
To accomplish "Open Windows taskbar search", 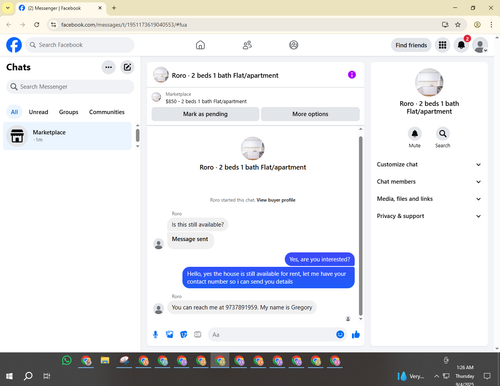I will click(x=28, y=376).
